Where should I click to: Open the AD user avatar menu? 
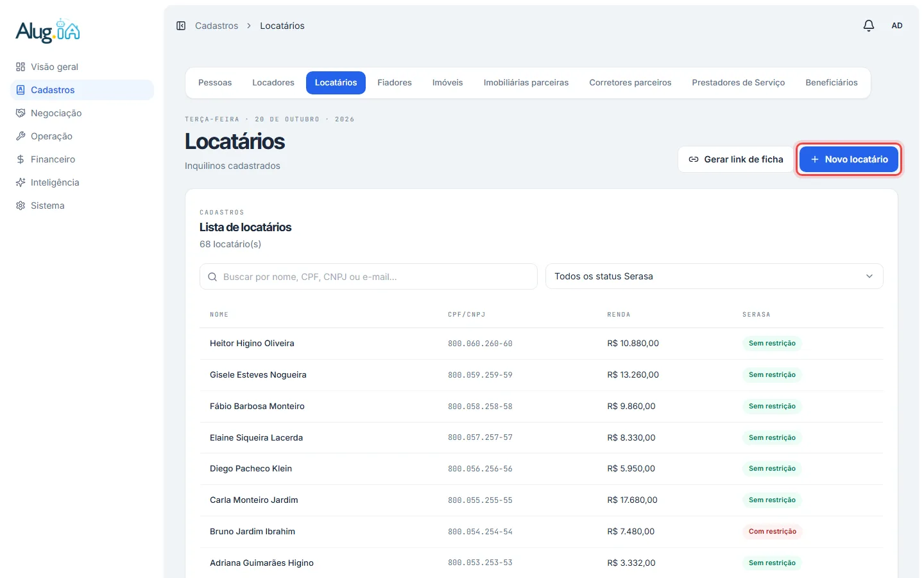point(897,26)
